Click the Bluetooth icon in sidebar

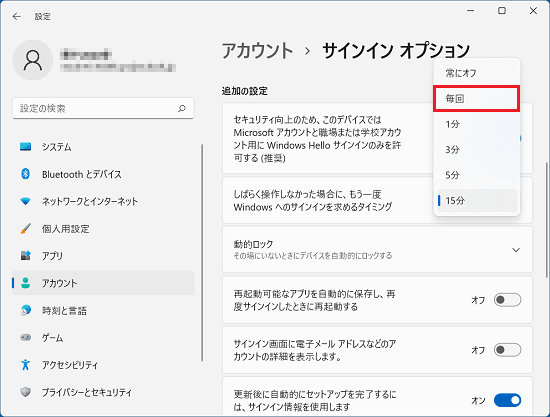(x=25, y=174)
